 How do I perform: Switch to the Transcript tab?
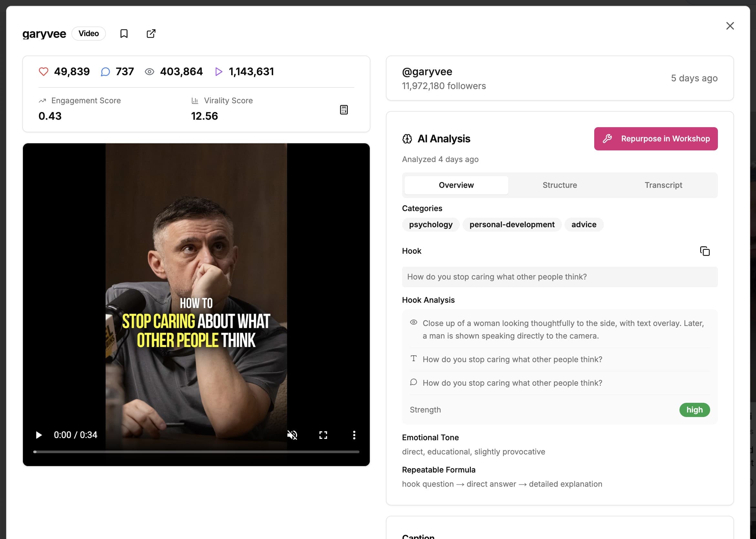pyautogui.click(x=663, y=185)
